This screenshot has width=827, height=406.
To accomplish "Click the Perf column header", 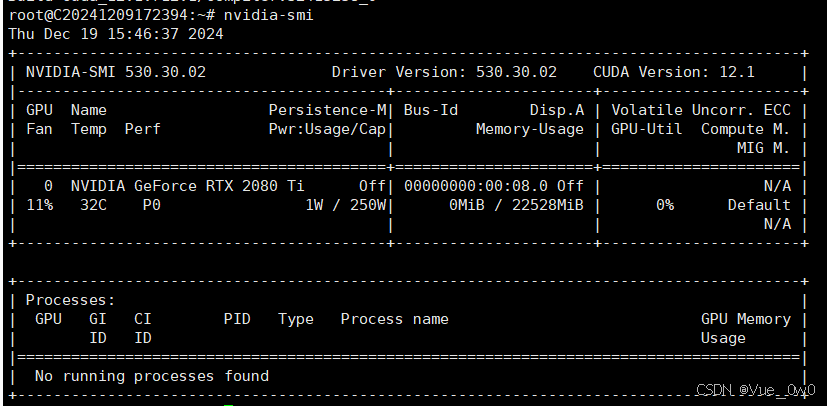I will [142, 129].
